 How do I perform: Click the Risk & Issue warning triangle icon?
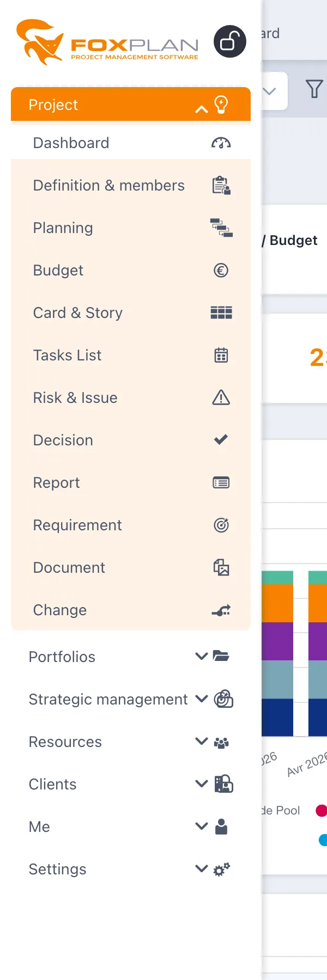pyautogui.click(x=221, y=397)
